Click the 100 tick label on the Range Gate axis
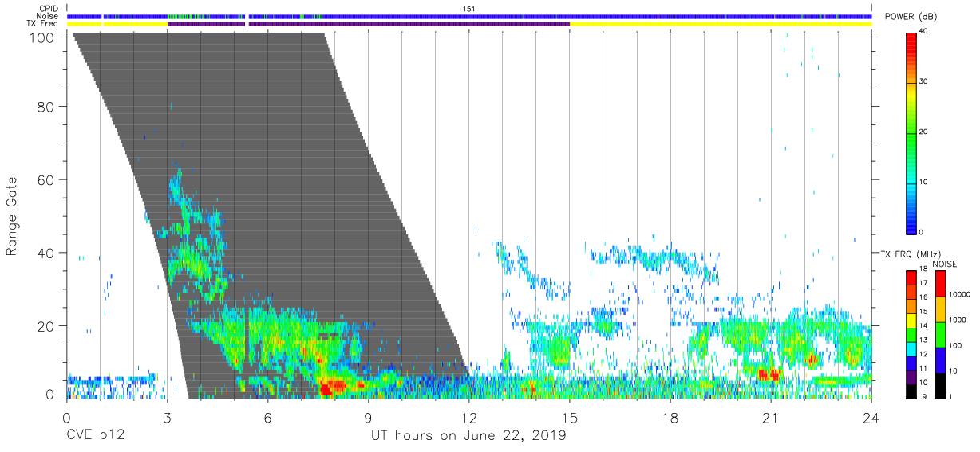The image size is (980, 452). pyautogui.click(x=42, y=37)
